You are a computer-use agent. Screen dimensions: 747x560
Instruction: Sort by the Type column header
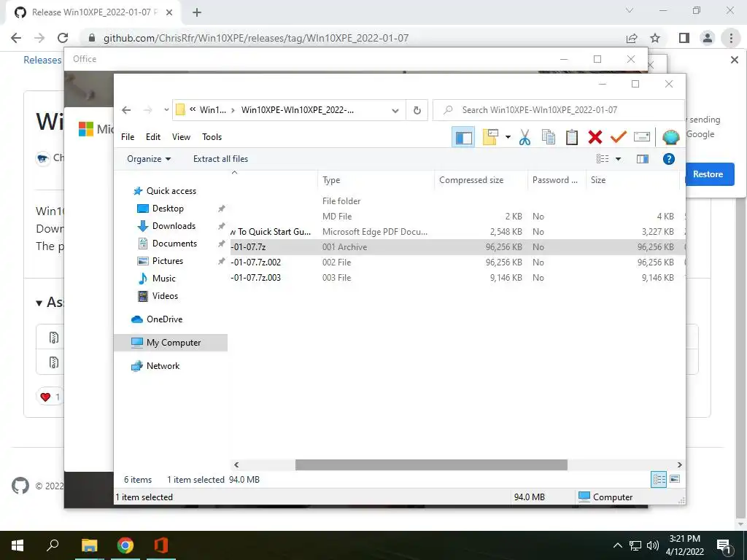coord(376,180)
